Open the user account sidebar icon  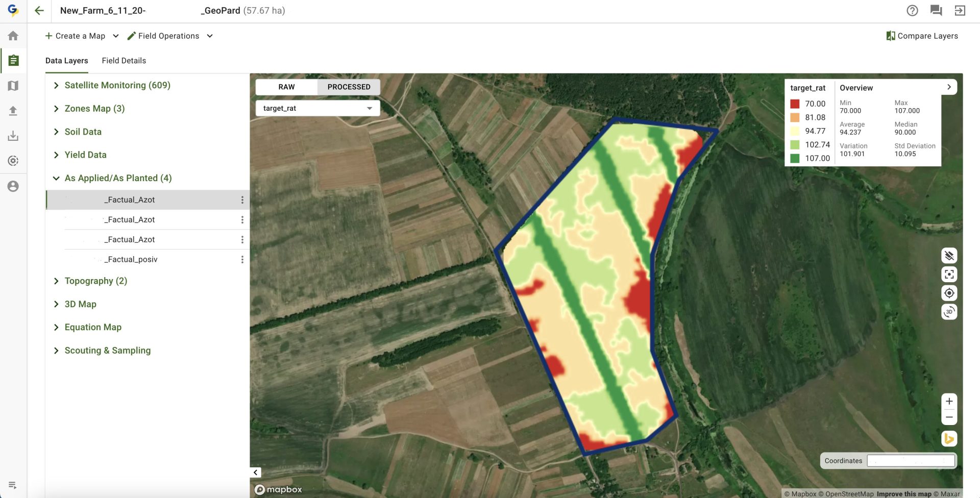13,186
